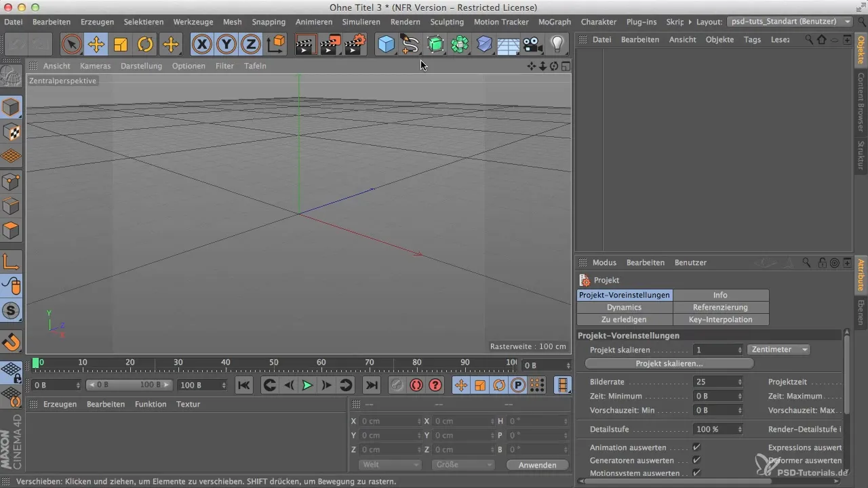868x488 pixels.
Task: Switch to the Dynamics tab
Action: click(x=624, y=308)
